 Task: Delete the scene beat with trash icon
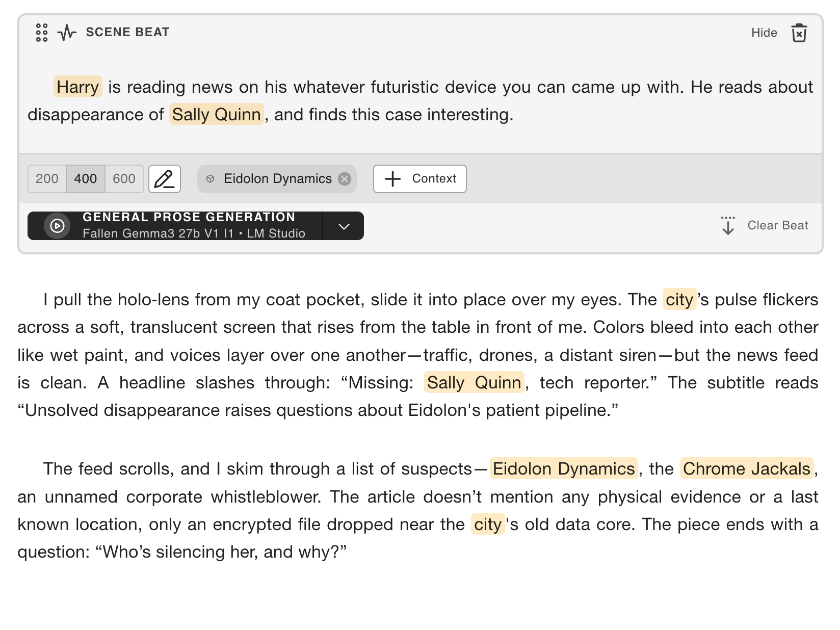(799, 33)
